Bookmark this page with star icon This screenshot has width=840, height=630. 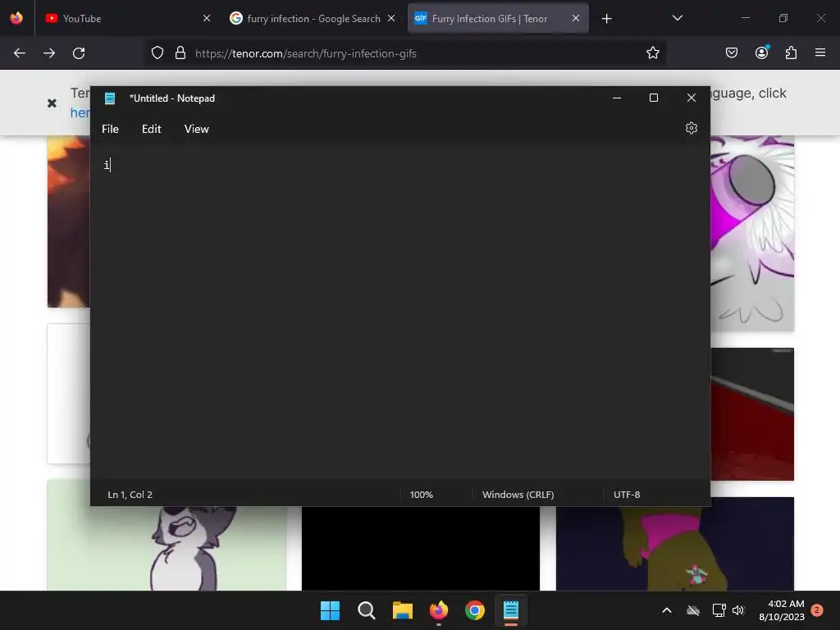point(652,53)
